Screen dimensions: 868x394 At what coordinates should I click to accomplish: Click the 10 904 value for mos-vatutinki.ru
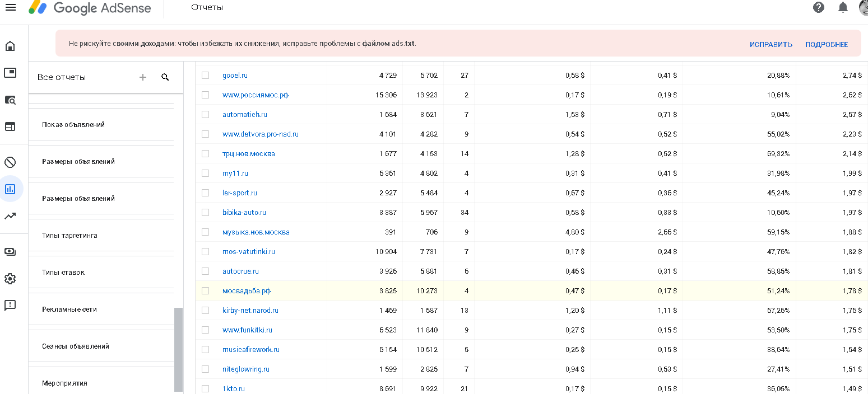pyautogui.click(x=386, y=252)
